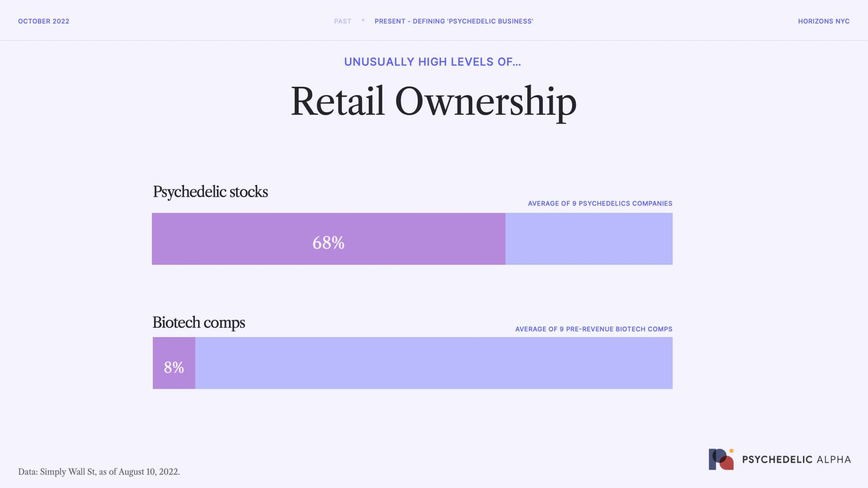Viewport: 868px width, 488px height.
Task: Click the purple segment of the Psychedelic stocks bar
Action: pyautogui.click(x=237, y=239)
